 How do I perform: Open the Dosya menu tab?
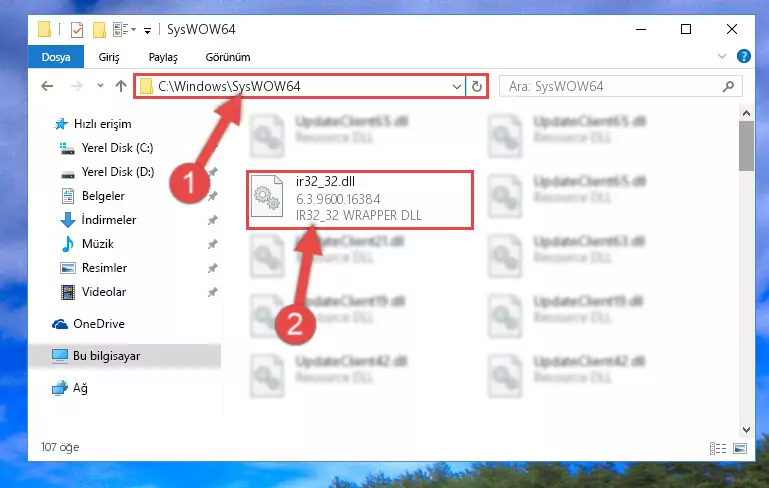pos(56,57)
